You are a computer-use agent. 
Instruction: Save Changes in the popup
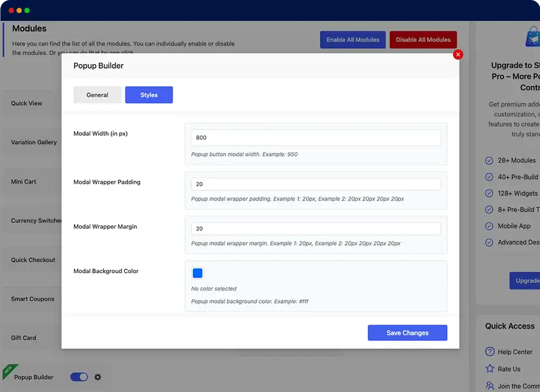pos(407,333)
